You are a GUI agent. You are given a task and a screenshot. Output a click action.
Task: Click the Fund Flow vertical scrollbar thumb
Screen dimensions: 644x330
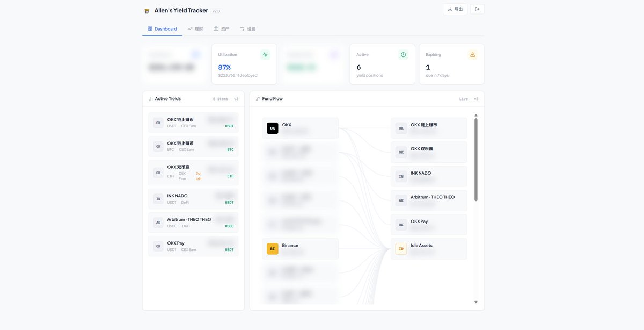[475, 160]
